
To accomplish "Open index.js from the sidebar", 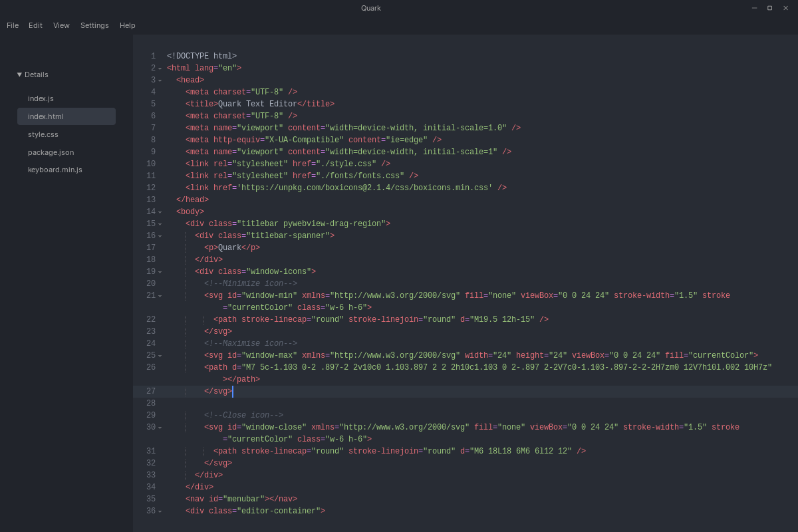I will pos(41,98).
